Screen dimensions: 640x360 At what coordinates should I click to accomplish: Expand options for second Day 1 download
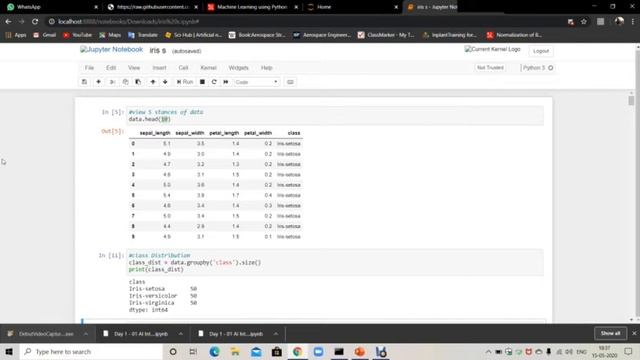[x=276, y=333]
